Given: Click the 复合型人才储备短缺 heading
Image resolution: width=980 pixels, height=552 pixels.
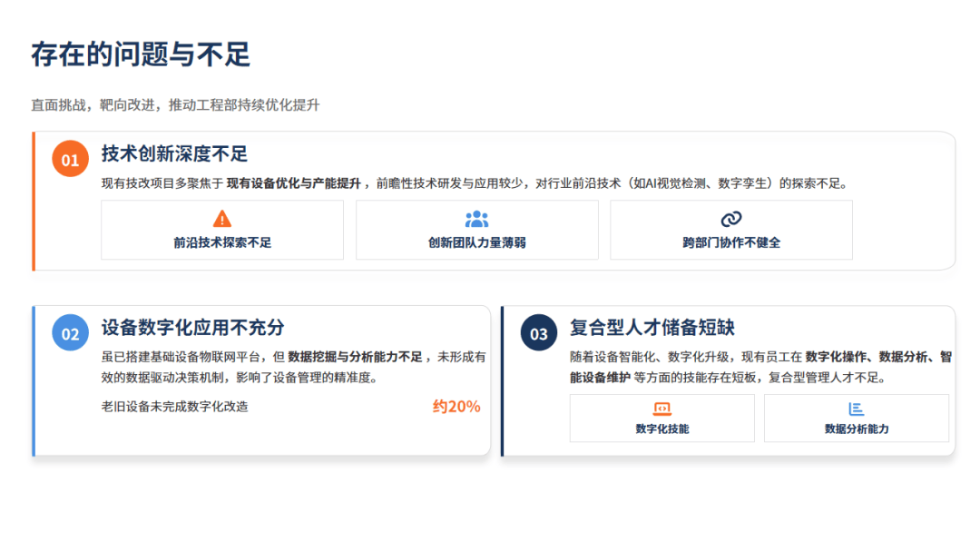Looking at the screenshot, I should click(x=652, y=327).
